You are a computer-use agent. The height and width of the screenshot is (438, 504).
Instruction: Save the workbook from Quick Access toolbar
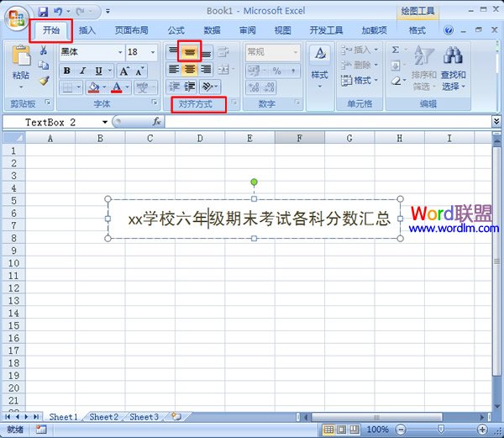(x=43, y=12)
